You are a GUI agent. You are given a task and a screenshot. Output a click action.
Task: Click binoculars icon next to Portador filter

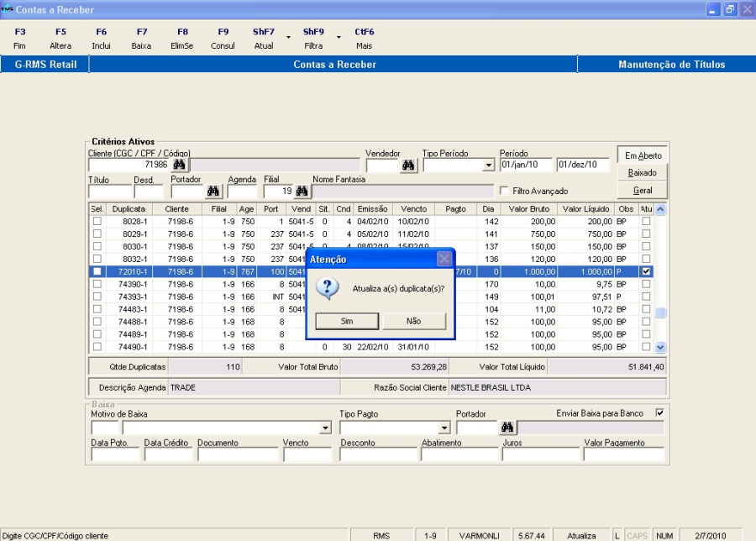pos(214,192)
